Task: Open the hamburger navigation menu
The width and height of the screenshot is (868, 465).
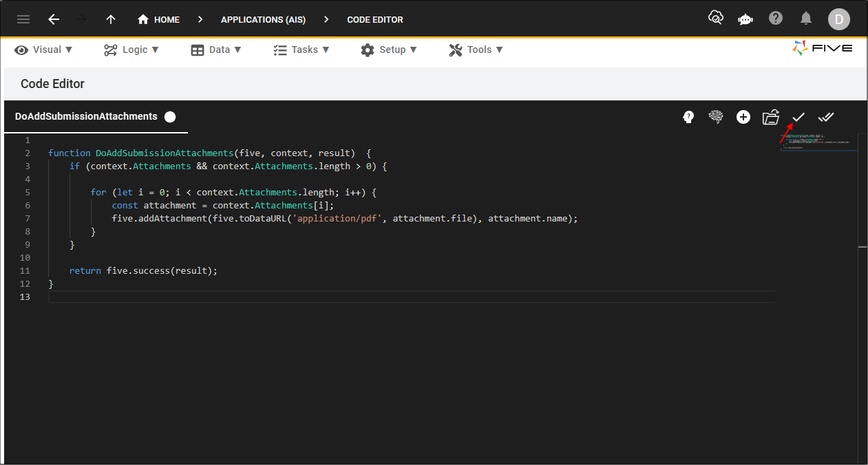Action: coord(23,19)
